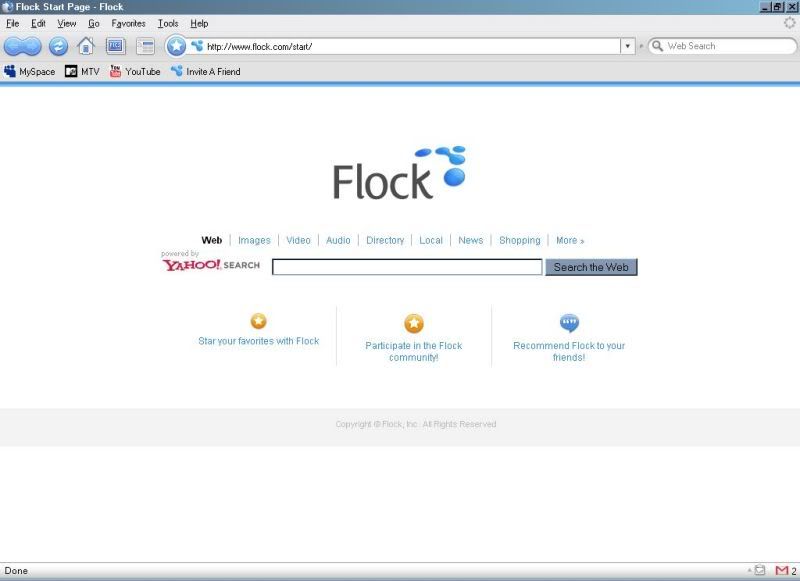Click the activity throbber at the menu bar's right end

tap(789, 23)
